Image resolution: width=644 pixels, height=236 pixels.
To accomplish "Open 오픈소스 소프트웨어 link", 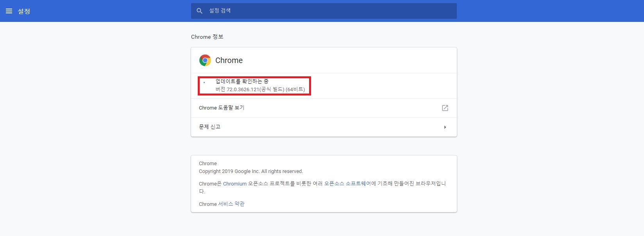I will 347,184.
